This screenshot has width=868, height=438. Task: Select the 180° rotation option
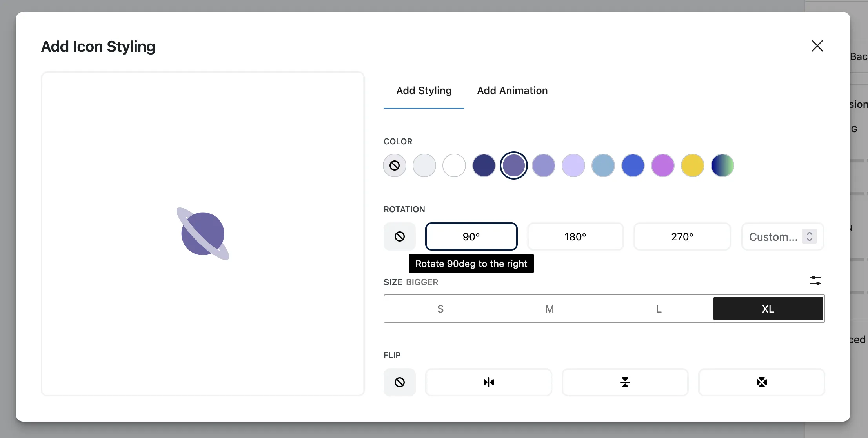click(x=575, y=236)
